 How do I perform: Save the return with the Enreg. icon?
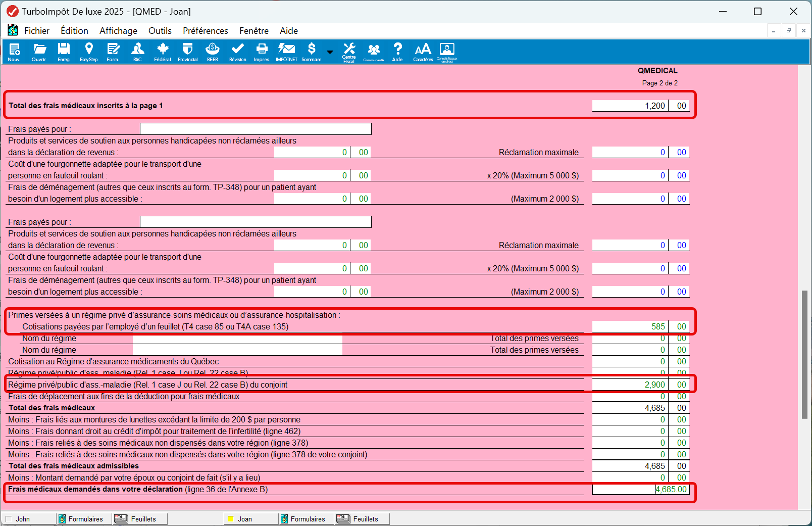point(64,52)
